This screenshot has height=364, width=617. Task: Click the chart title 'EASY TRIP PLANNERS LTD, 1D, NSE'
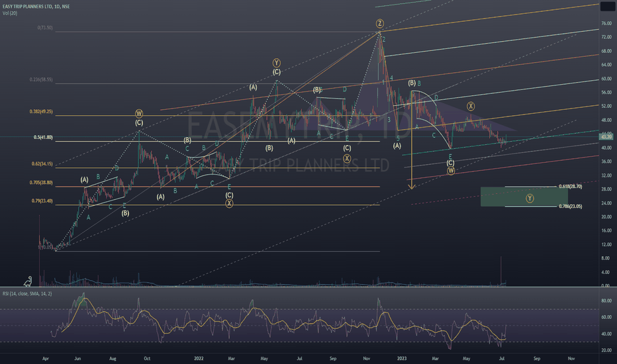pos(36,7)
